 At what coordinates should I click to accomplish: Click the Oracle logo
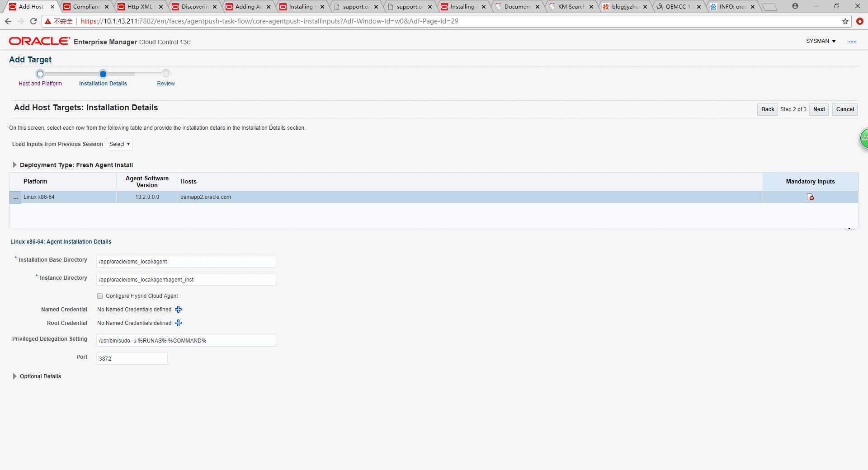39,41
